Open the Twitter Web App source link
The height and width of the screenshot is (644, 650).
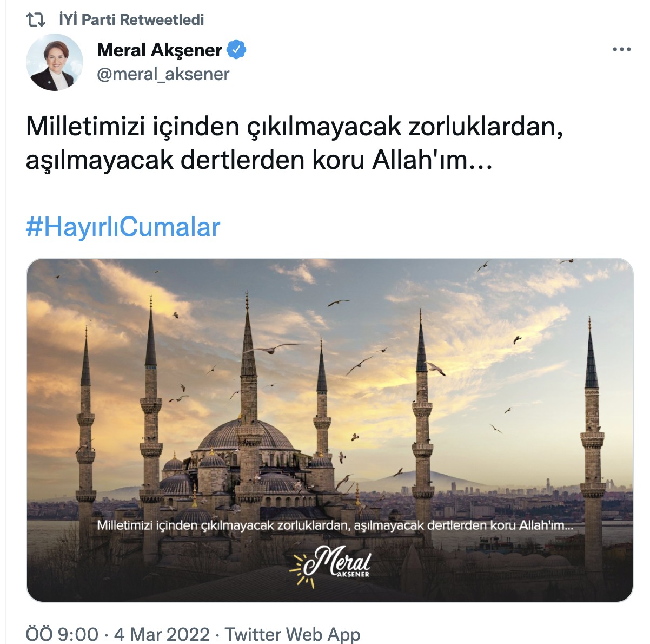point(293,634)
